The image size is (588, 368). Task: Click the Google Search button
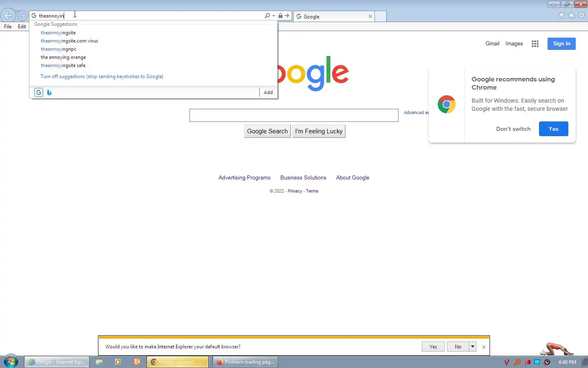click(267, 131)
